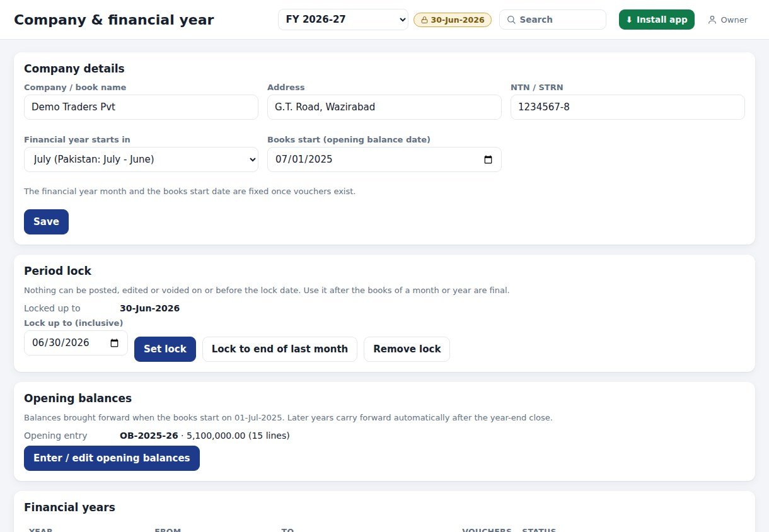Image resolution: width=769 pixels, height=532 pixels.
Task: Click into the Address field
Action: [384, 107]
